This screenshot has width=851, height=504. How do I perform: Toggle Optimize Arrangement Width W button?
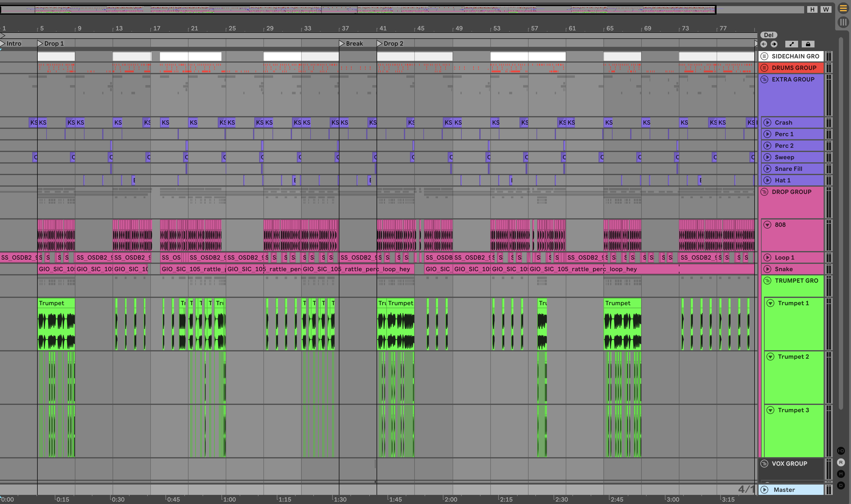[826, 9]
